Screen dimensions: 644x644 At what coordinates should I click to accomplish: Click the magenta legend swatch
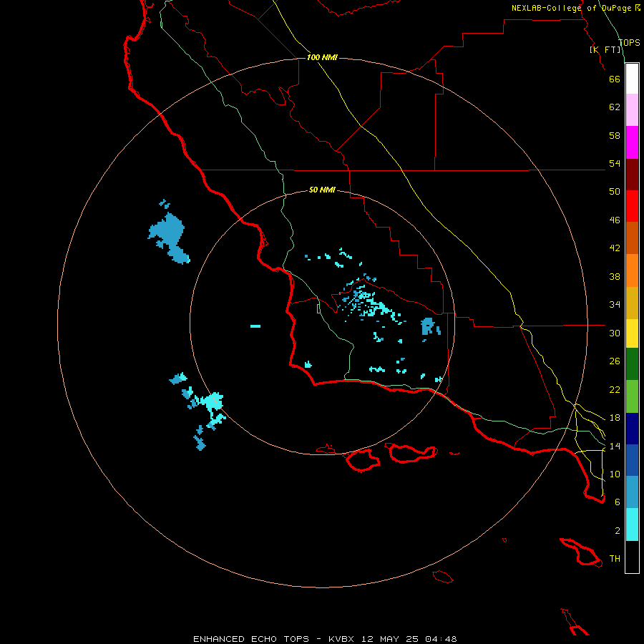click(632, 142)
